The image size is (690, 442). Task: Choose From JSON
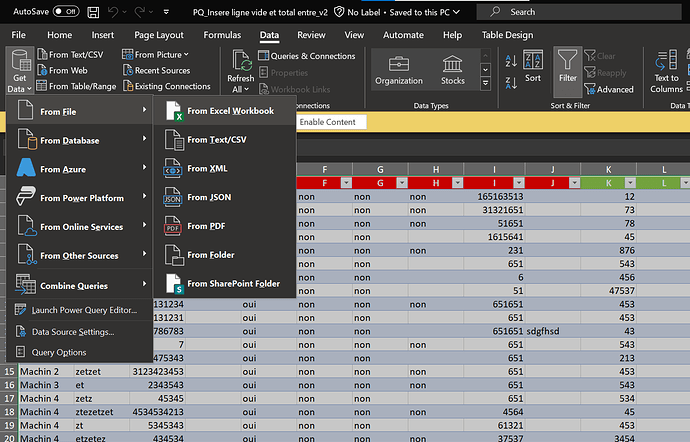pos(224,197)
